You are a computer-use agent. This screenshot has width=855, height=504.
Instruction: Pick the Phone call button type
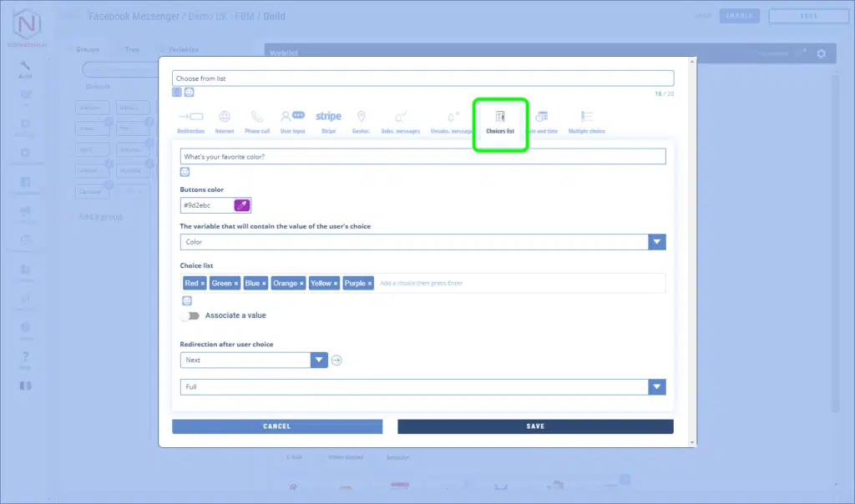click(x=257, y=121)
